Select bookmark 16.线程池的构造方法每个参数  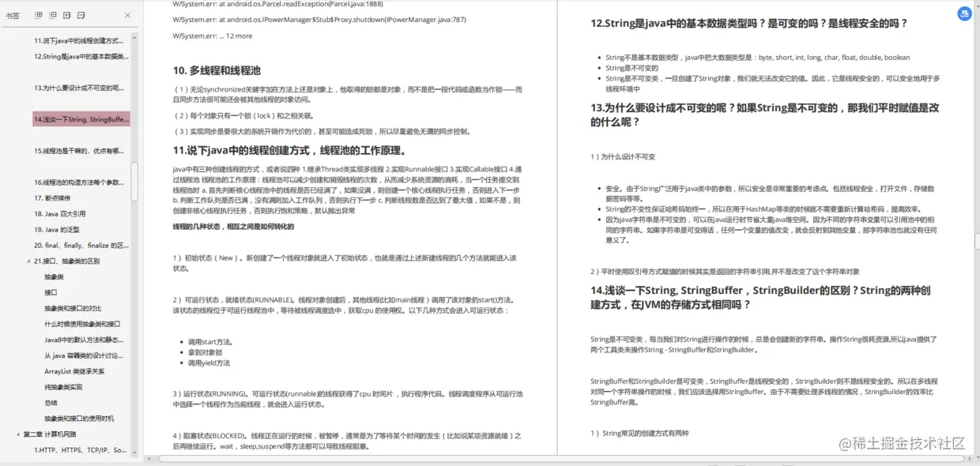pyautogui.click(x=79, y=182)
